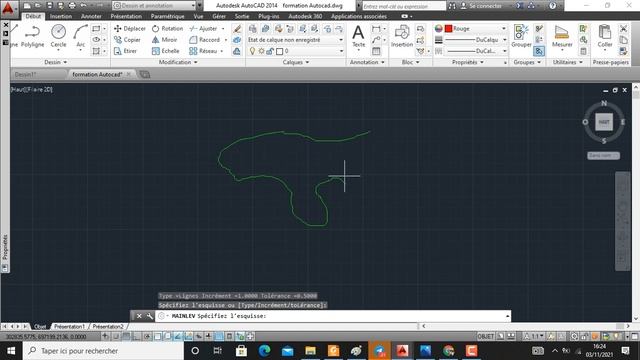Select the Cercle tool
This screenshot has width=640, height=360.
(58, 36)
